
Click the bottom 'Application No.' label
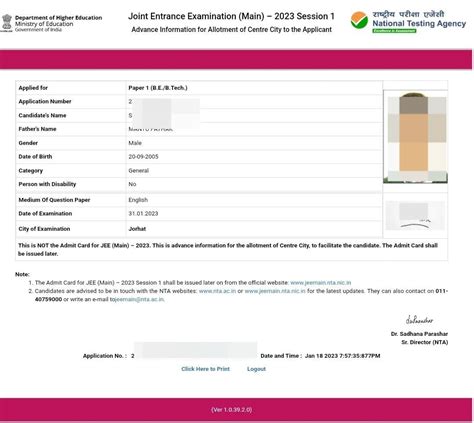[x=105, y=356]
